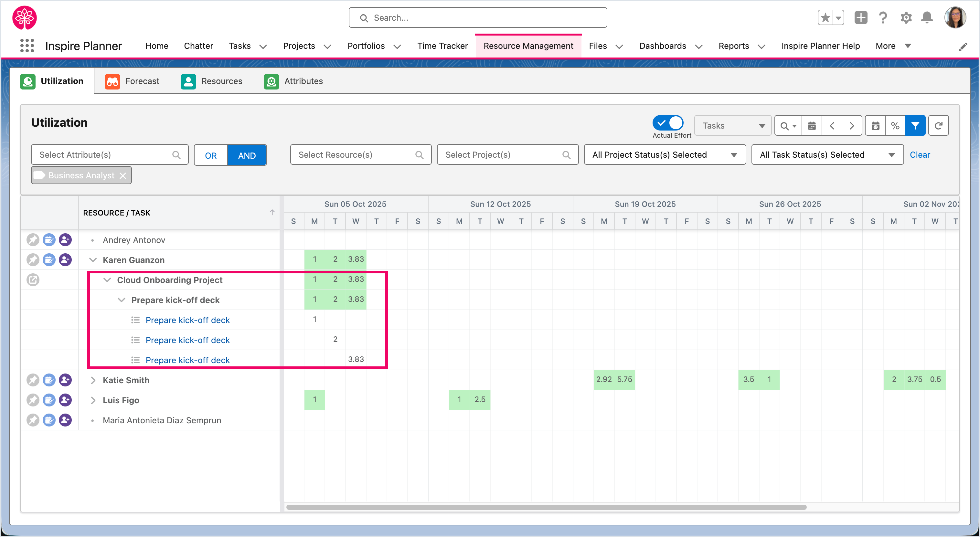Toggle the Actual Effort switch
The image size is (980, 537).
point(668,123)
